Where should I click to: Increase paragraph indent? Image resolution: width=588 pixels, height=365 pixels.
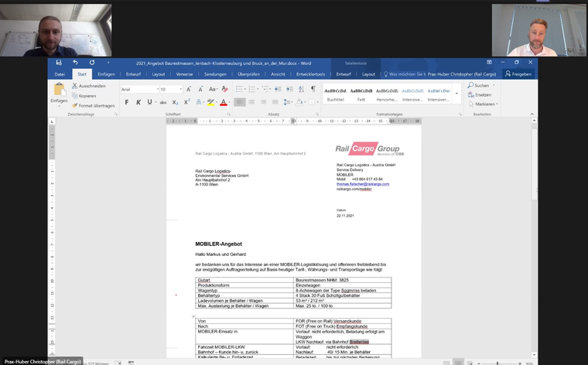coord(289,89)
